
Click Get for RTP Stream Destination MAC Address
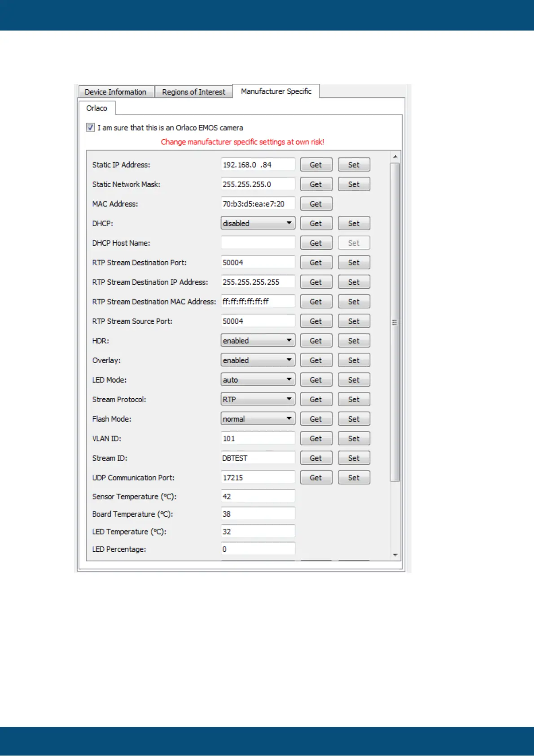click(316, 302)
